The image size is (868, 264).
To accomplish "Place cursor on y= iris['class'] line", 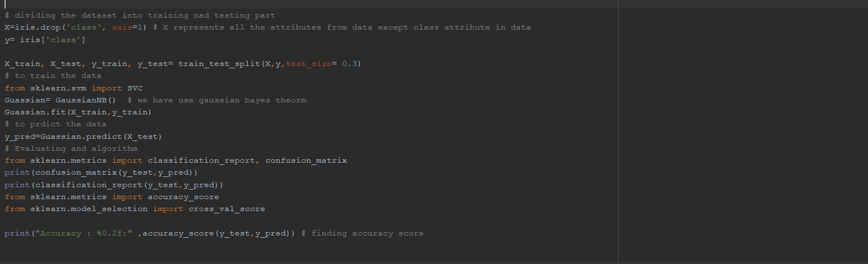I will [45, 39].
